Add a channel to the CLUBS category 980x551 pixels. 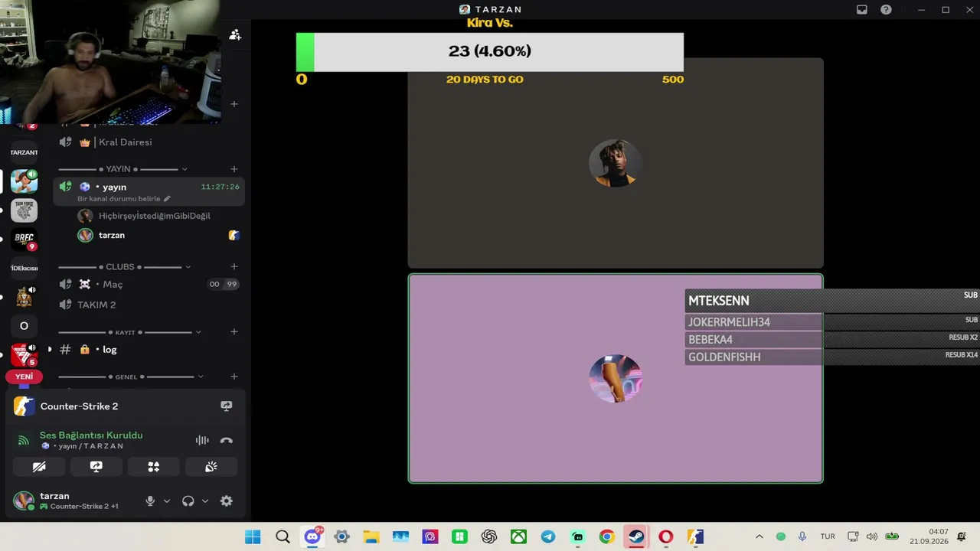click(234, 267)
